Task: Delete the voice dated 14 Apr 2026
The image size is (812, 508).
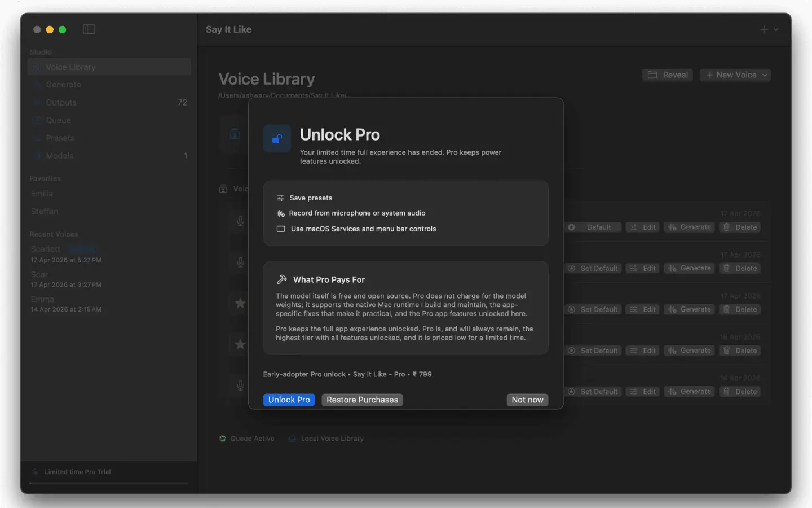Action: 740,392
